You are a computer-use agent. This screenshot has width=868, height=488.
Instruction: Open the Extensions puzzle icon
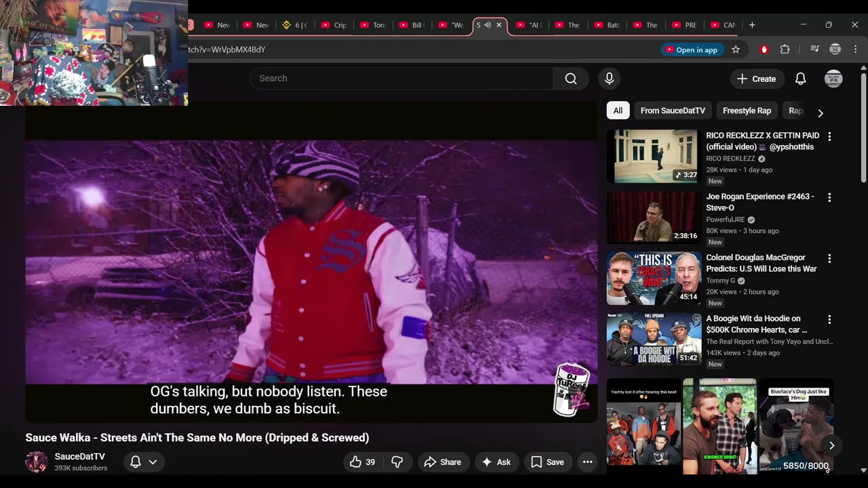coord(785,49)
